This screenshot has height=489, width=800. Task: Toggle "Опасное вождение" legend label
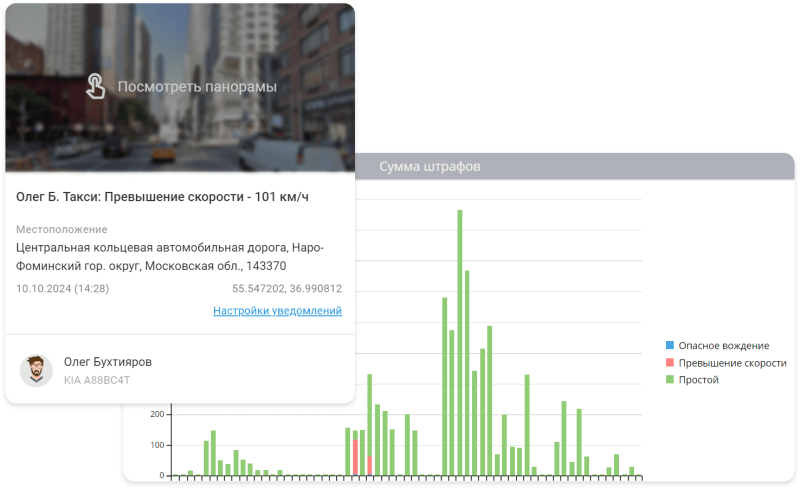[x=723, y=345]
